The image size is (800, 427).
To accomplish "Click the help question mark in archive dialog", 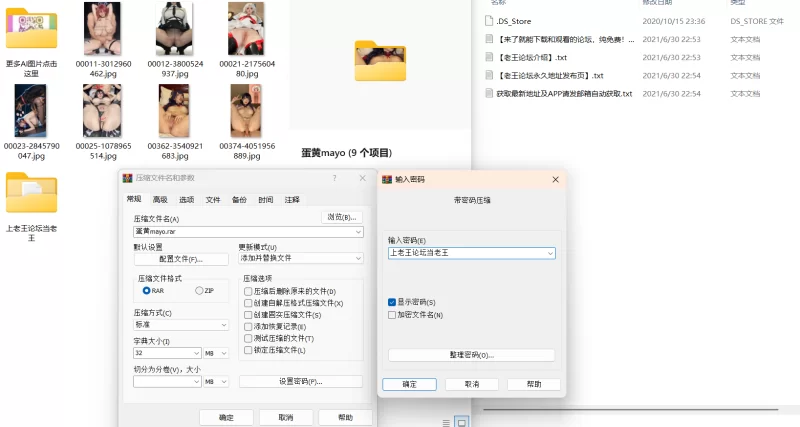I will (x=334, y=178).
